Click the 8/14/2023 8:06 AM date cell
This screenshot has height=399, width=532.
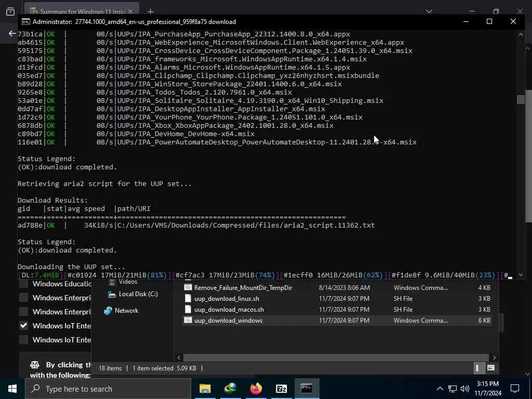click(x=344, y=288)
